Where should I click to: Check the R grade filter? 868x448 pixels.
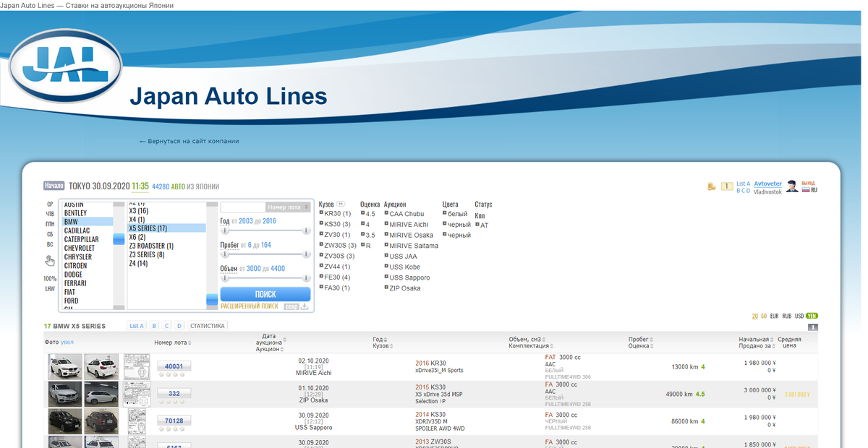click(x=366, y=246)
